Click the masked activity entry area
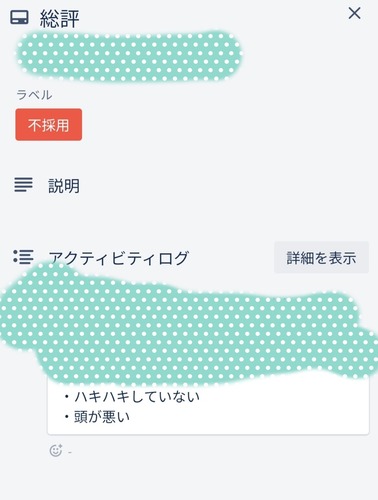The image size is (378, 500). click(190, 325)
